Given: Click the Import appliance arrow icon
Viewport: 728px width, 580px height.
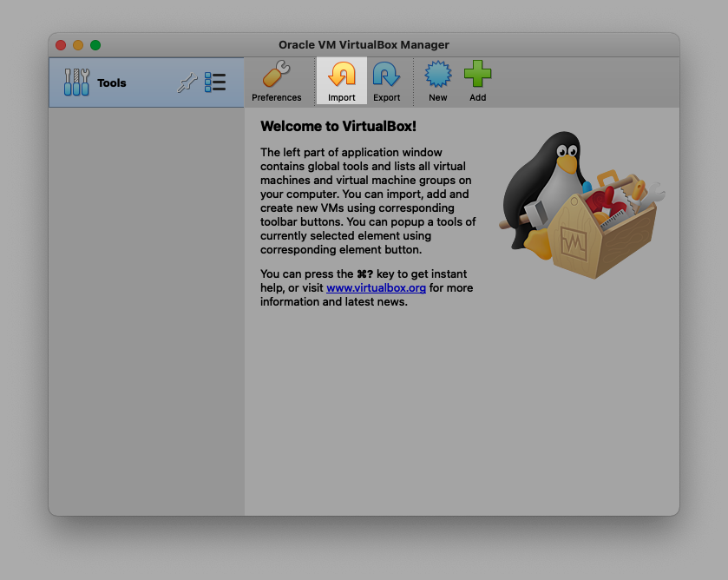Looking at the screenshot, I should tap(341, 76).
